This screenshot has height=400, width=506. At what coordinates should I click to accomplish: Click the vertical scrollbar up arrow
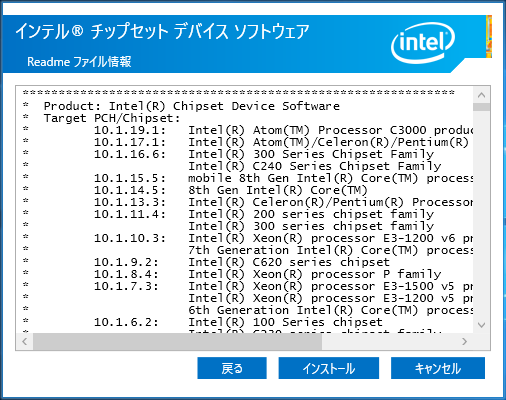click(481, 95)
